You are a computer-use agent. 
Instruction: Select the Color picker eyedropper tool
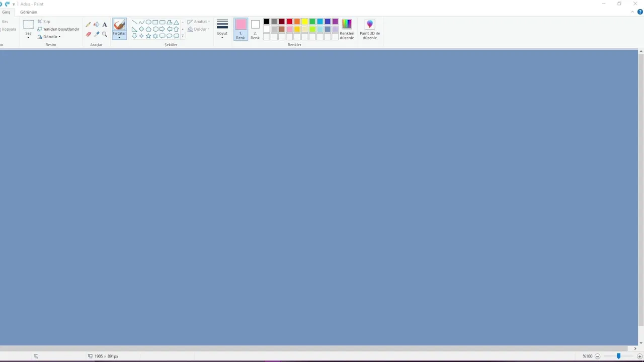click(x=96, y=34)
